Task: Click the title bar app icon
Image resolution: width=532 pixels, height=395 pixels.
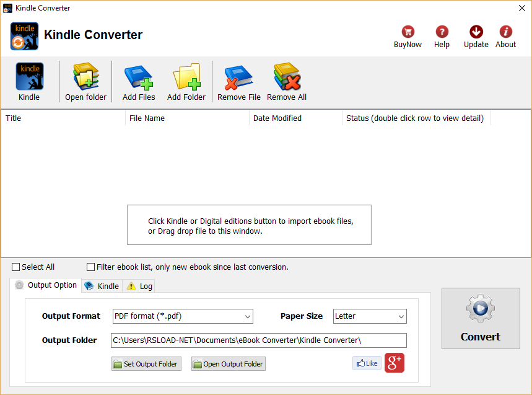Action: [x=7, y=8]
